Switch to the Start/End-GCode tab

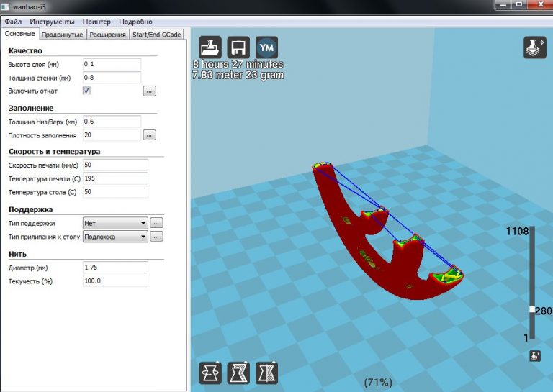click(x=157, y=35)
